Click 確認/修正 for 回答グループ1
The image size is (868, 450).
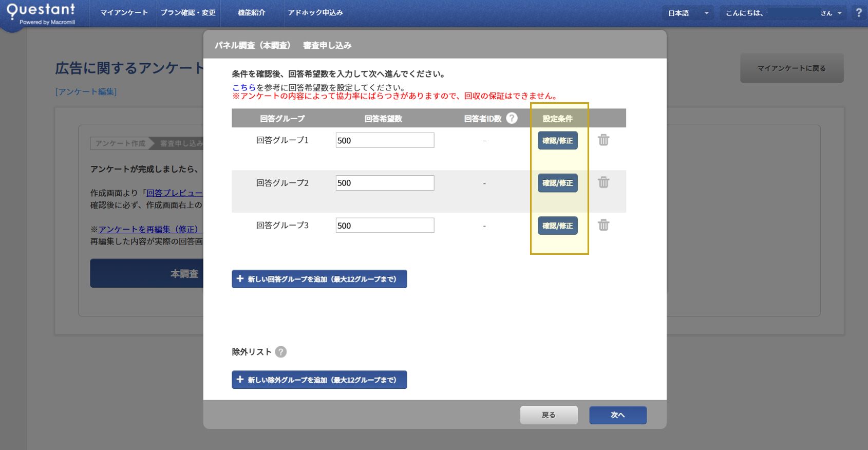(x=558, y=140)
